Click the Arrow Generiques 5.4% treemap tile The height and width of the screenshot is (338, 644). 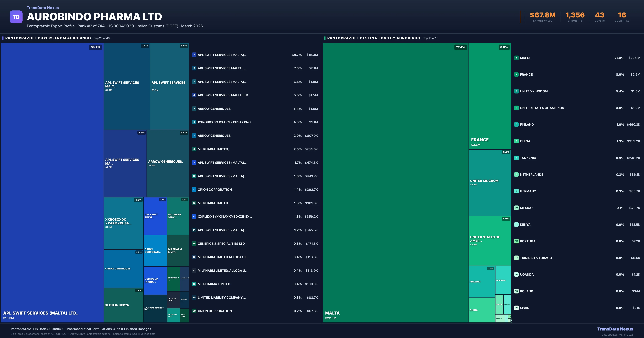tap(167, 163)
